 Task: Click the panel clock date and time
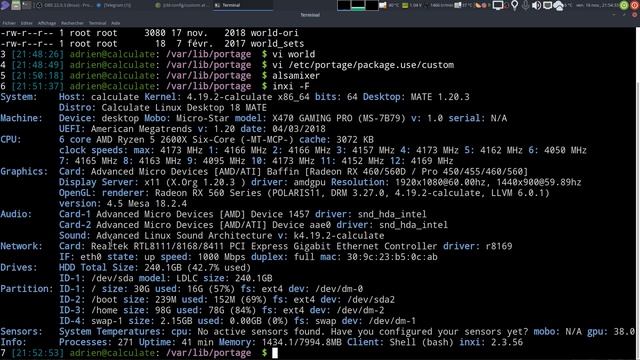tap(597, 5)
